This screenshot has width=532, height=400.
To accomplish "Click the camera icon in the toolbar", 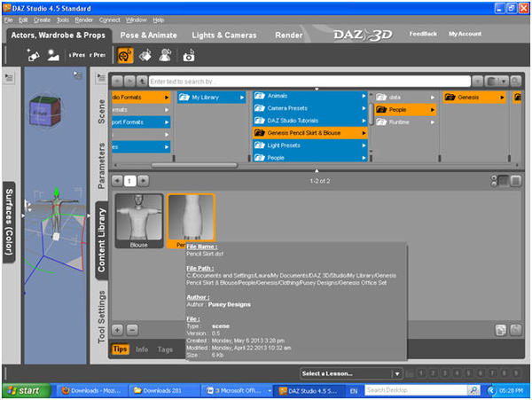I will point(189,56).
